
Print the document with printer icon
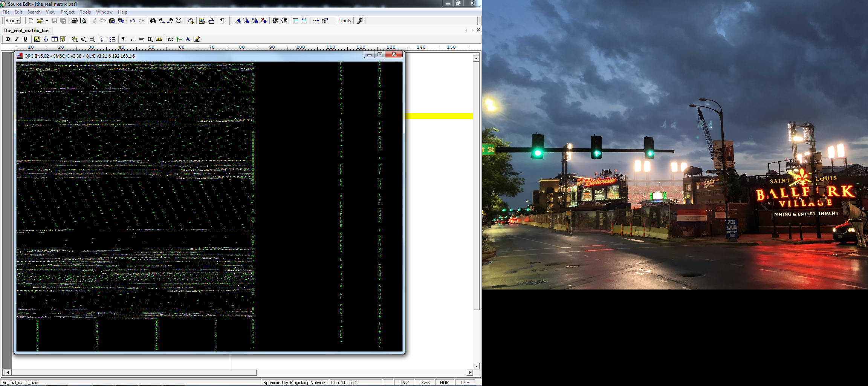click(x=75, y=21)
